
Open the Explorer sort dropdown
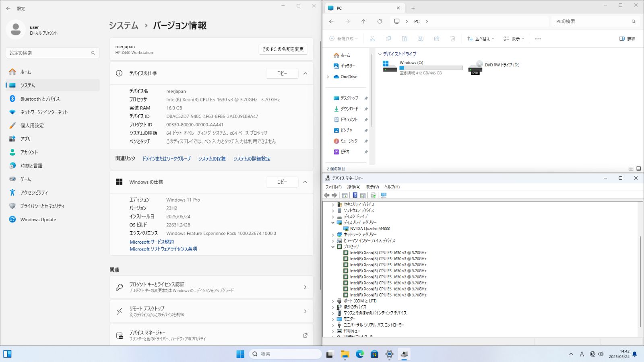(481, 39)
